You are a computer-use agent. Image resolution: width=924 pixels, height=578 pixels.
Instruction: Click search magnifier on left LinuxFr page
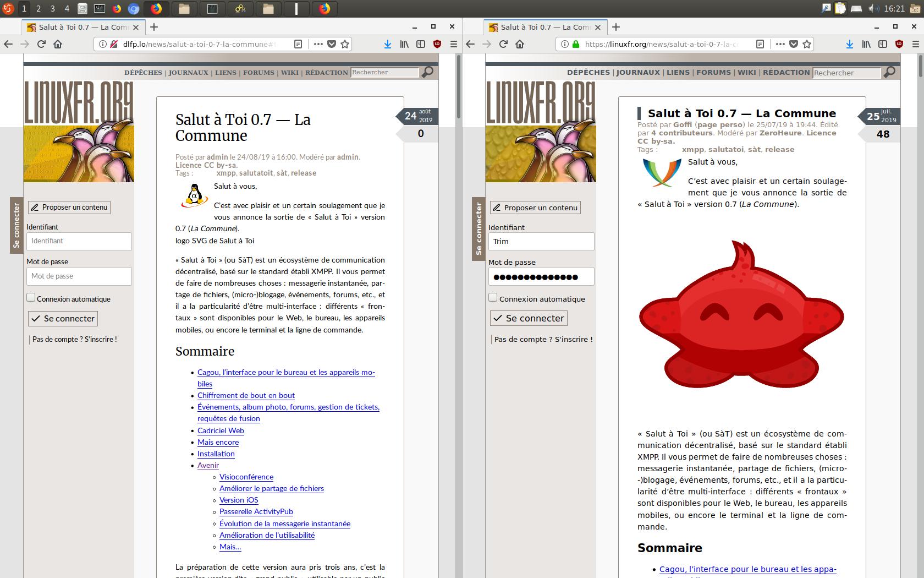coord(427,72)
